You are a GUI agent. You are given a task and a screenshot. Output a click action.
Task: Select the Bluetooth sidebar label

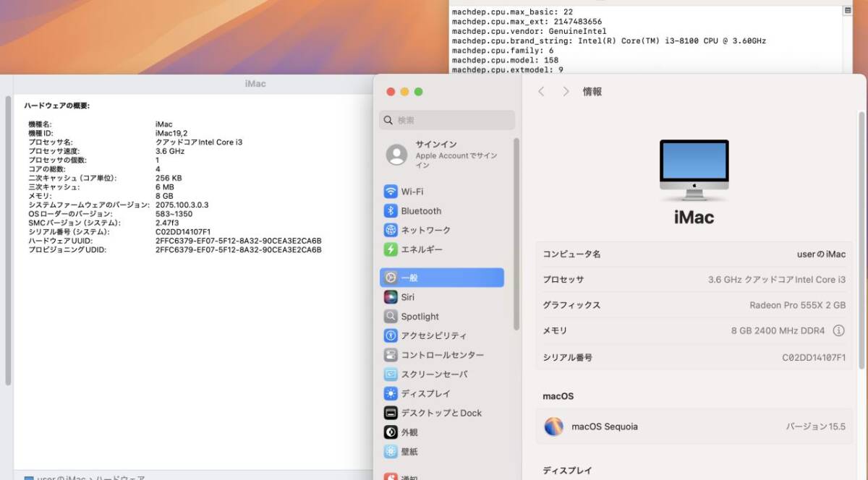coord(421,211)
